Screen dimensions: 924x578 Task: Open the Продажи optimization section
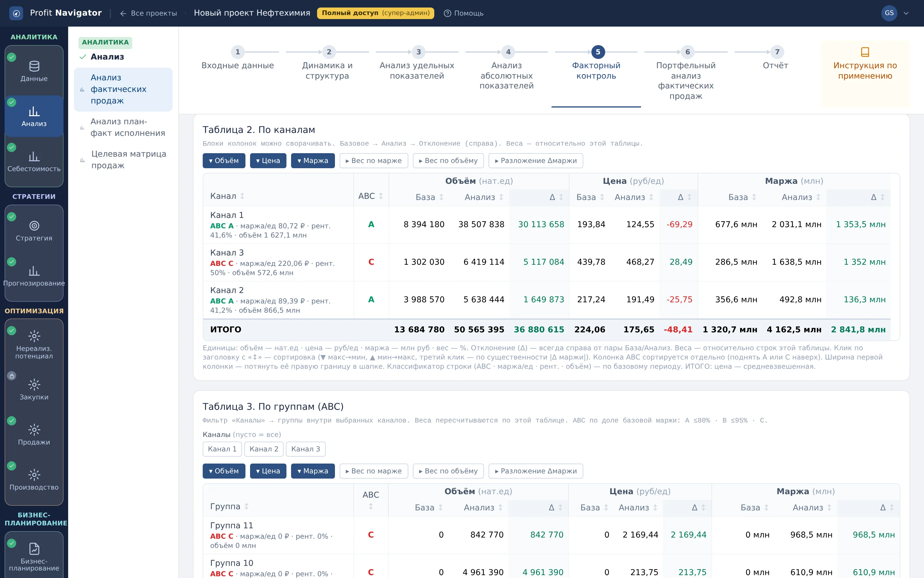(34, 434)
